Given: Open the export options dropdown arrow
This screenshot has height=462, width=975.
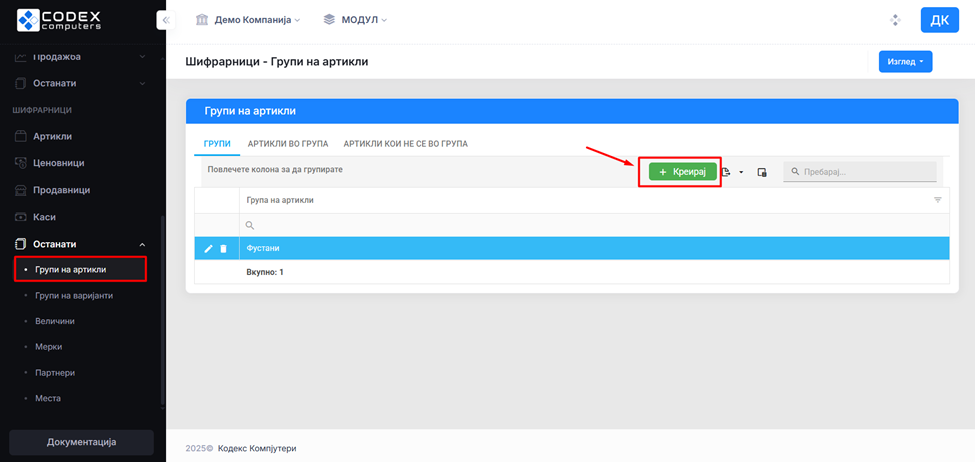Looking at the screenshot, I should click(741, 173).
